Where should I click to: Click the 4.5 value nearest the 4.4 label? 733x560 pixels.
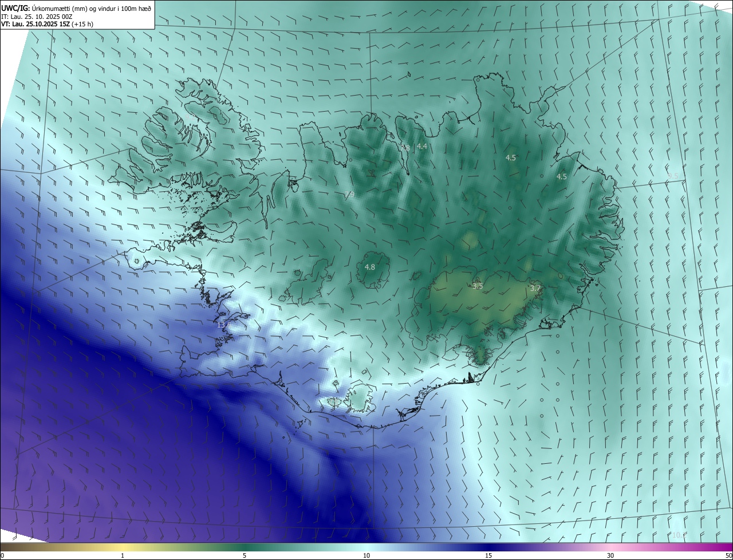(511, 157)
